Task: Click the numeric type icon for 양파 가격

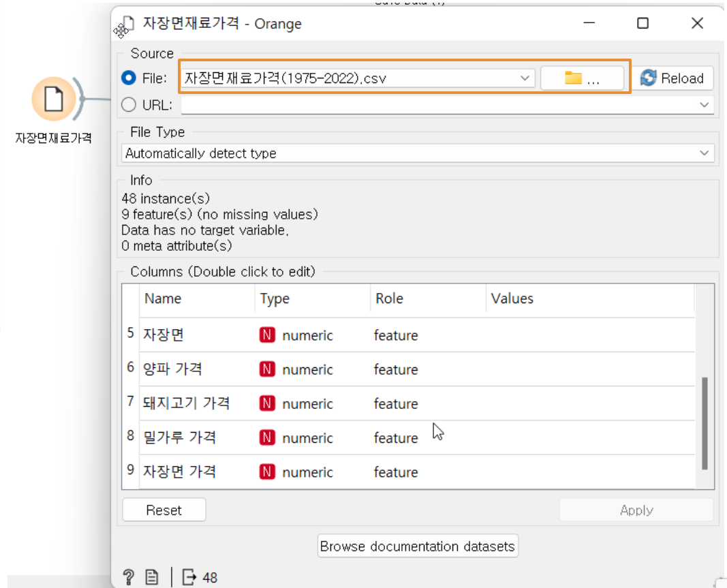Action: pos(267,369)
